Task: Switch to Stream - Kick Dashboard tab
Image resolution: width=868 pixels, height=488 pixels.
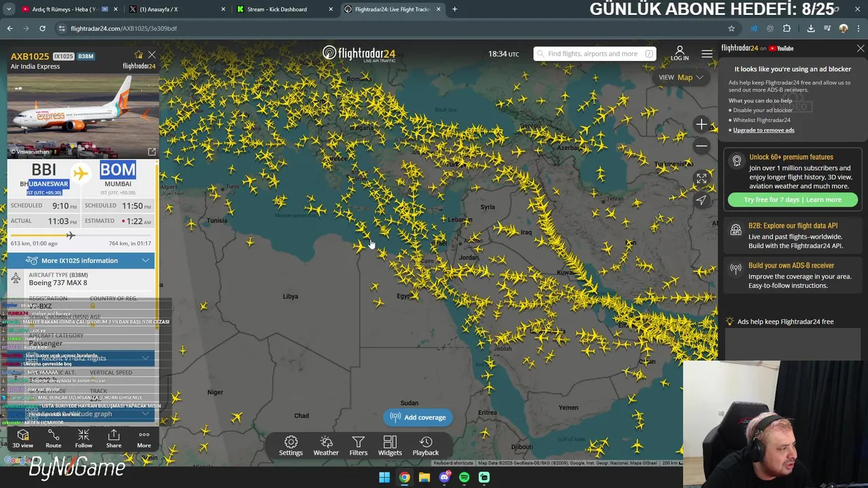Action: click(285, 9)
